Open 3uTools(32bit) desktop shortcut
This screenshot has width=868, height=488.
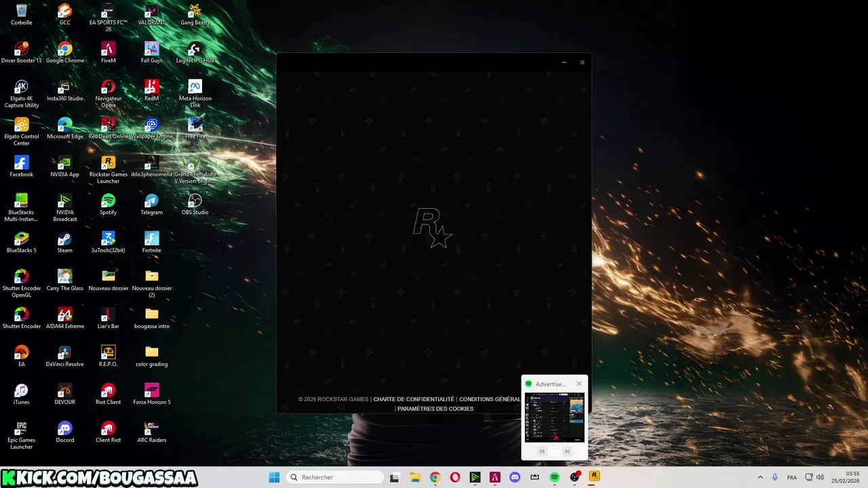point(108,242)
